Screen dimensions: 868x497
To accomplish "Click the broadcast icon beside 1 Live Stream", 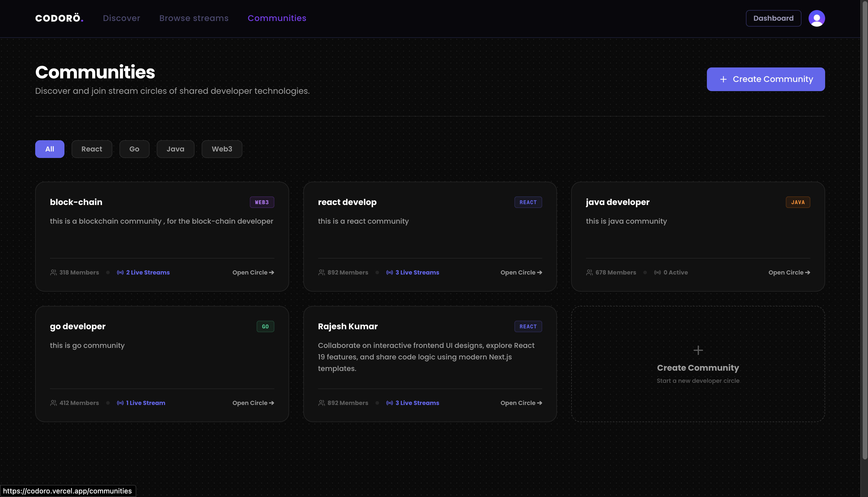I will coord(120,403).
